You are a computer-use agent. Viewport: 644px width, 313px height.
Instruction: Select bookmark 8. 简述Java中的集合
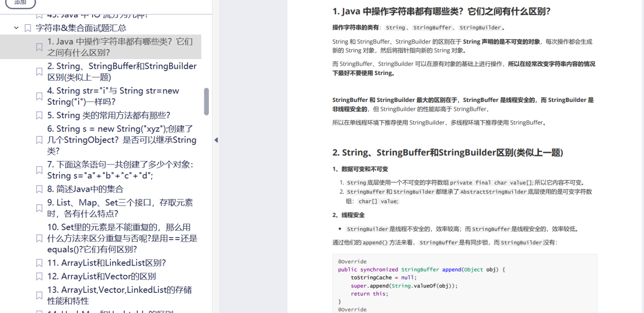pos(85,189)
